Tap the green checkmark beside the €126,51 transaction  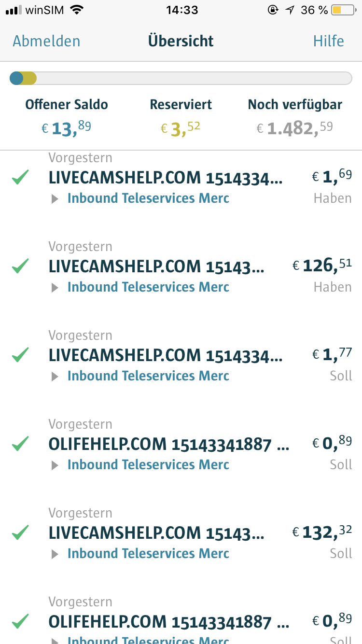20,266
